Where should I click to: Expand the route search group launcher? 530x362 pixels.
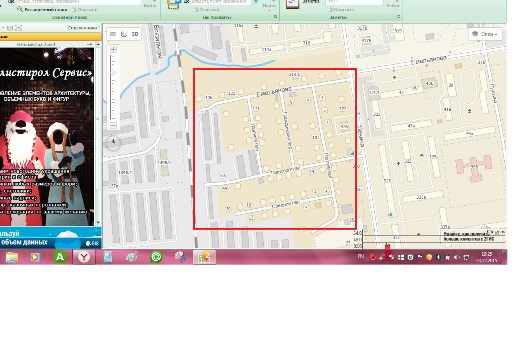[x=275, y=17]
